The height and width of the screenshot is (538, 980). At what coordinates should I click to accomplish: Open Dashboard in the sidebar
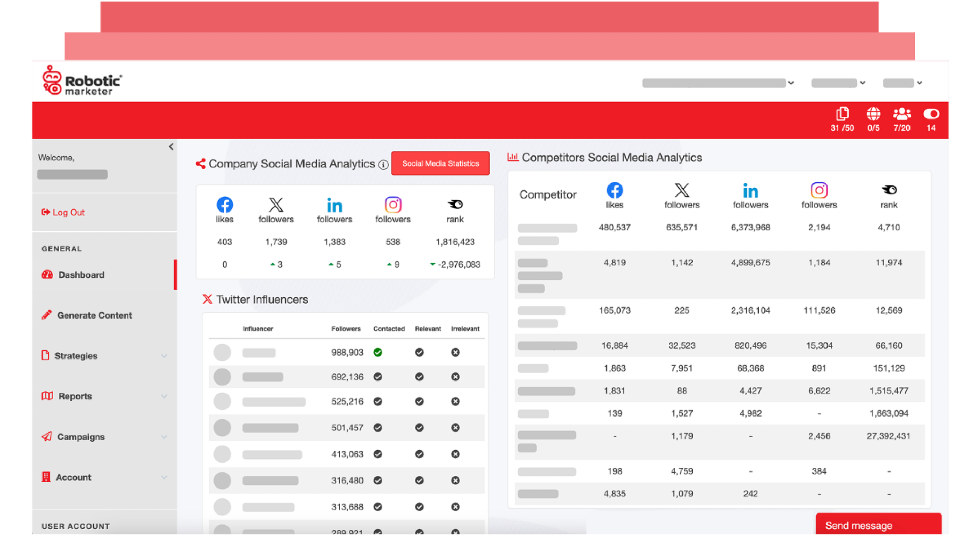[x=81, y=275]
